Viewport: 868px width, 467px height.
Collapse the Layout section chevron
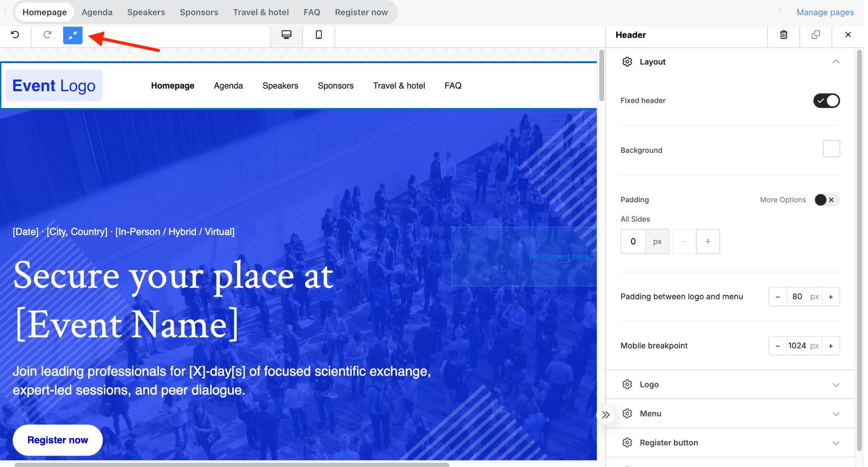836,62
